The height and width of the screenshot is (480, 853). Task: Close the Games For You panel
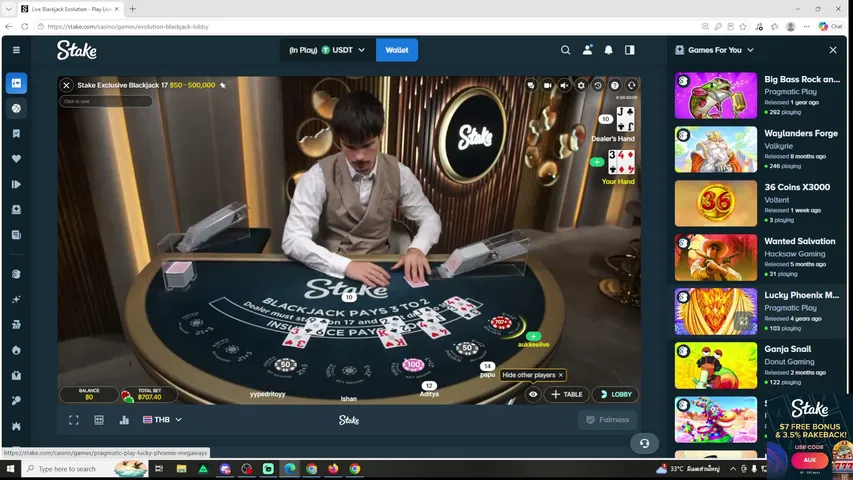tap(833, 50)
